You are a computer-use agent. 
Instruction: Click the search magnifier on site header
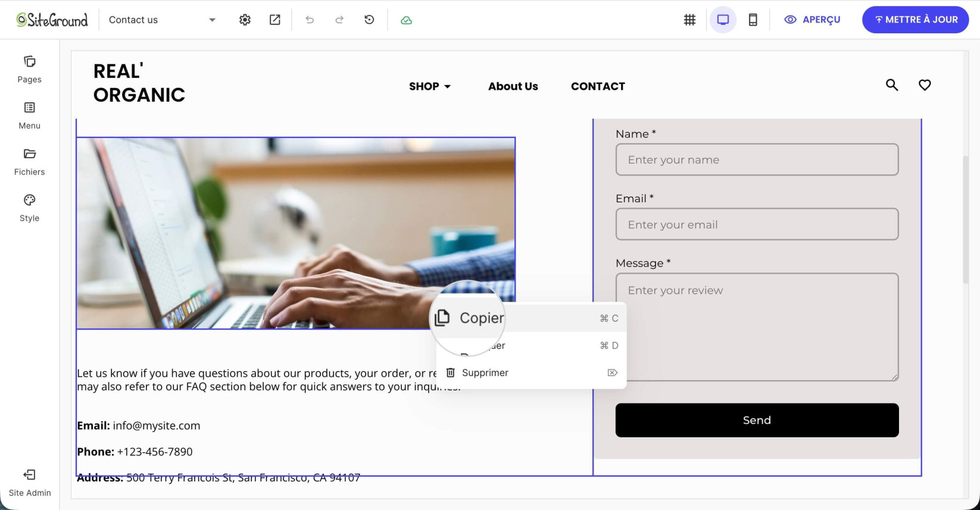[891, 85]
